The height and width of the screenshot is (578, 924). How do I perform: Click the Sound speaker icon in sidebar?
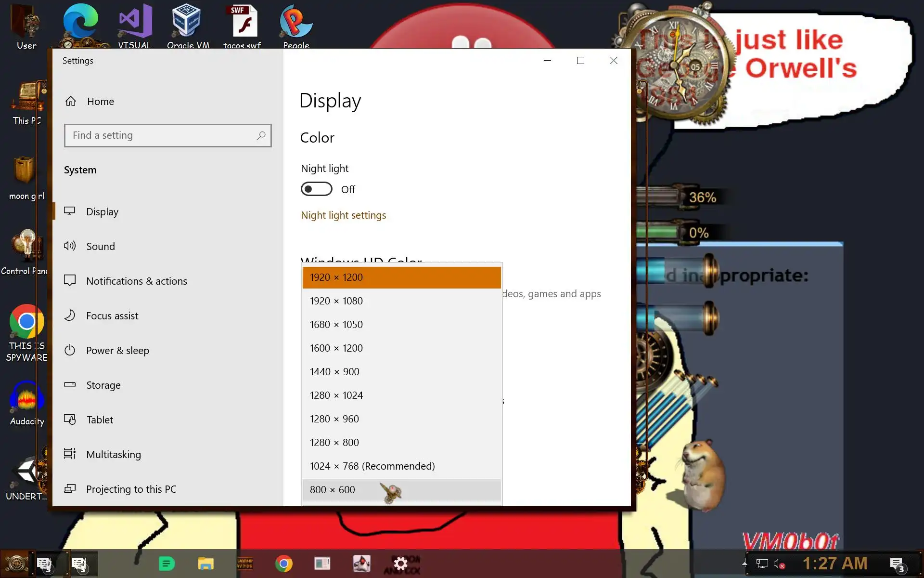click(x=70, y=246)
